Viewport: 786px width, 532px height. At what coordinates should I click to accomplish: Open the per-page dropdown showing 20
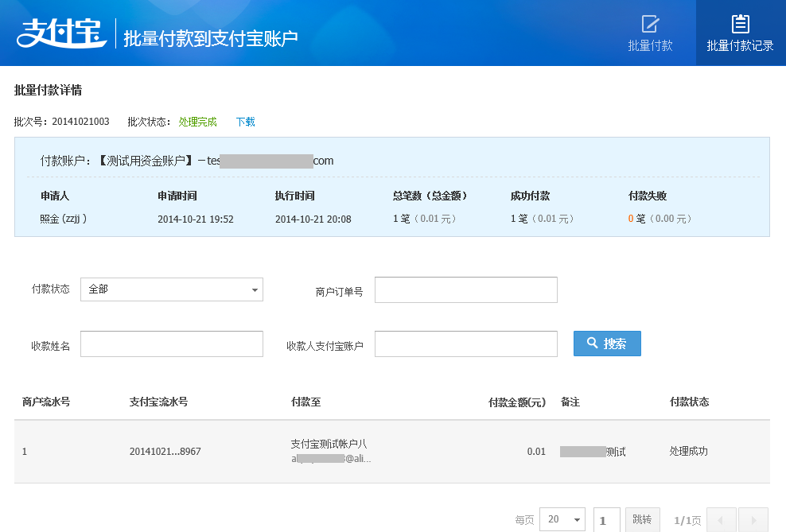click(562, 519)
